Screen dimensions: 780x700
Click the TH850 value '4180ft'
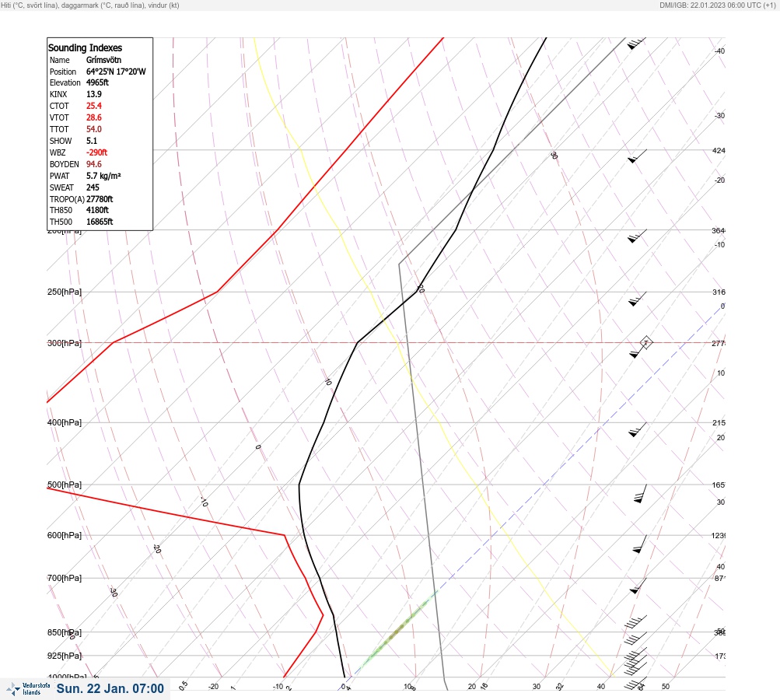[x=97, y=210]
